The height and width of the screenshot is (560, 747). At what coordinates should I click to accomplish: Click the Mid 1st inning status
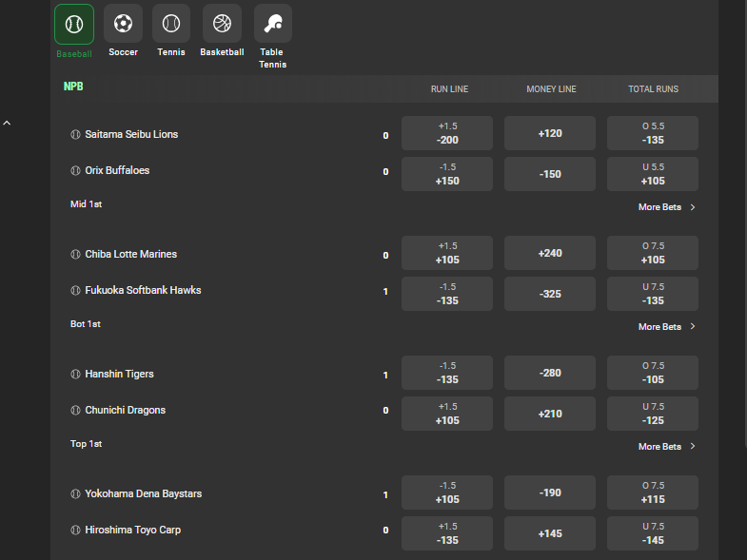point(87,204)
